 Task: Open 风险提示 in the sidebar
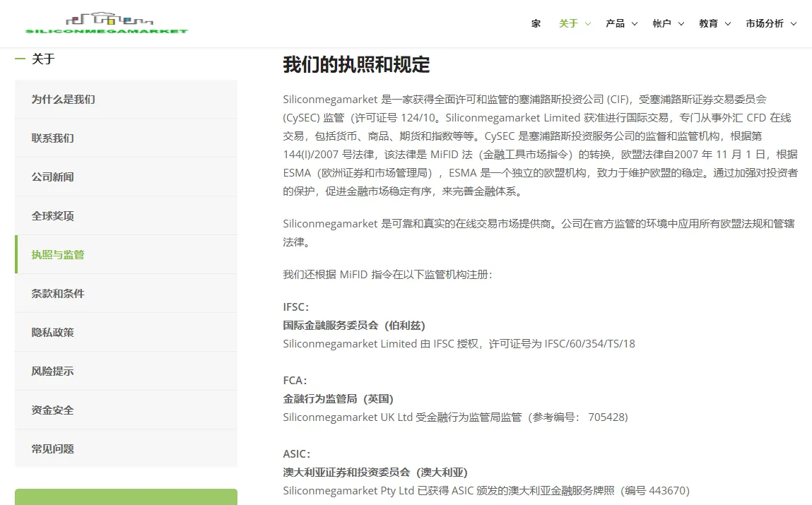[126, 371]
